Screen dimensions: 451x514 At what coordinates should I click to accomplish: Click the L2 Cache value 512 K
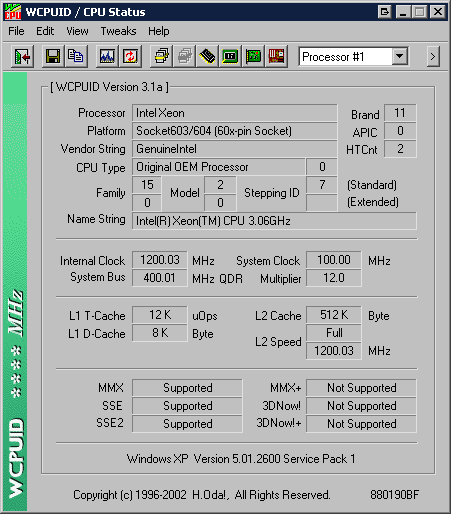point(334,315)
